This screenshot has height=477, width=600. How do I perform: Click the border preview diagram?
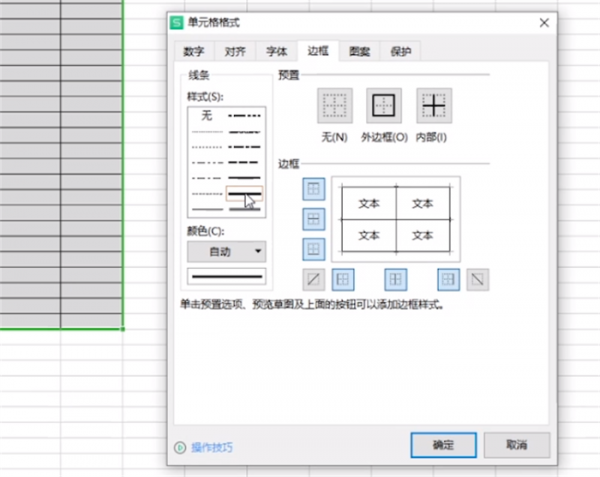[x=396, y=218]
